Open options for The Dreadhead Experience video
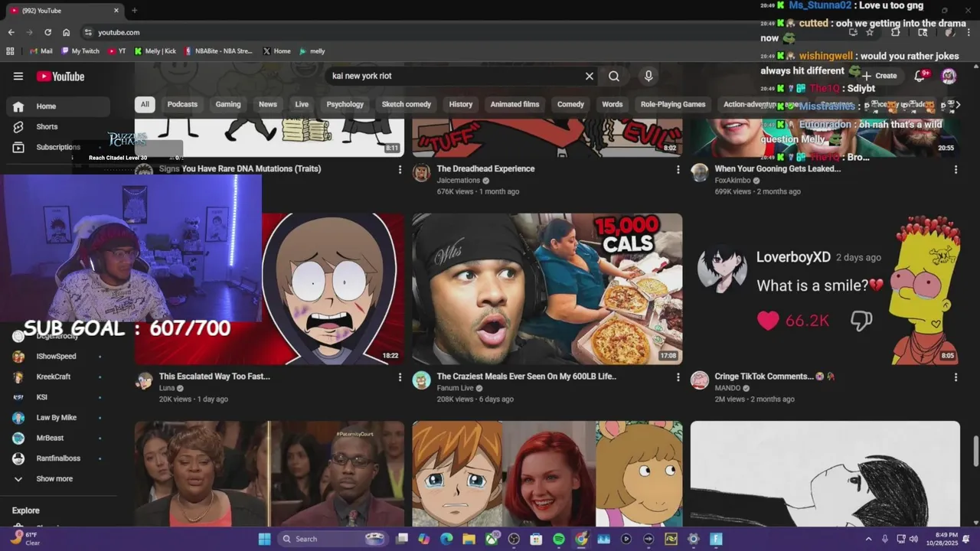 click(678, 169)
